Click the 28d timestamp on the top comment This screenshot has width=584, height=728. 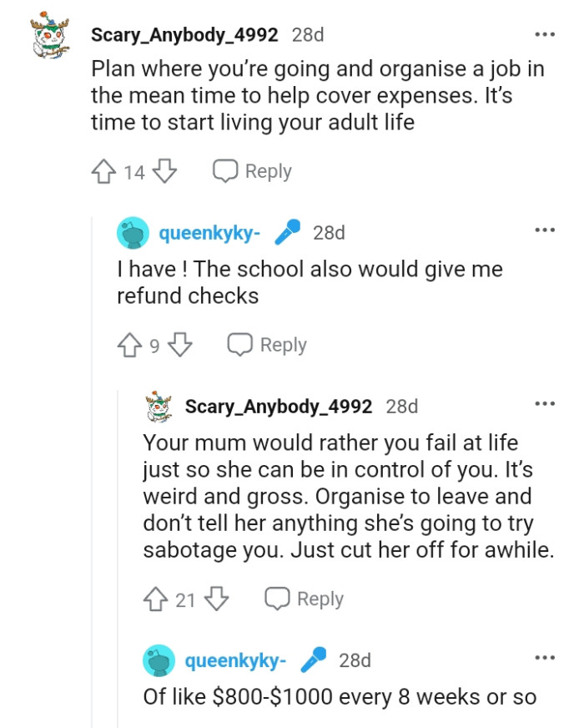[306, 34]
